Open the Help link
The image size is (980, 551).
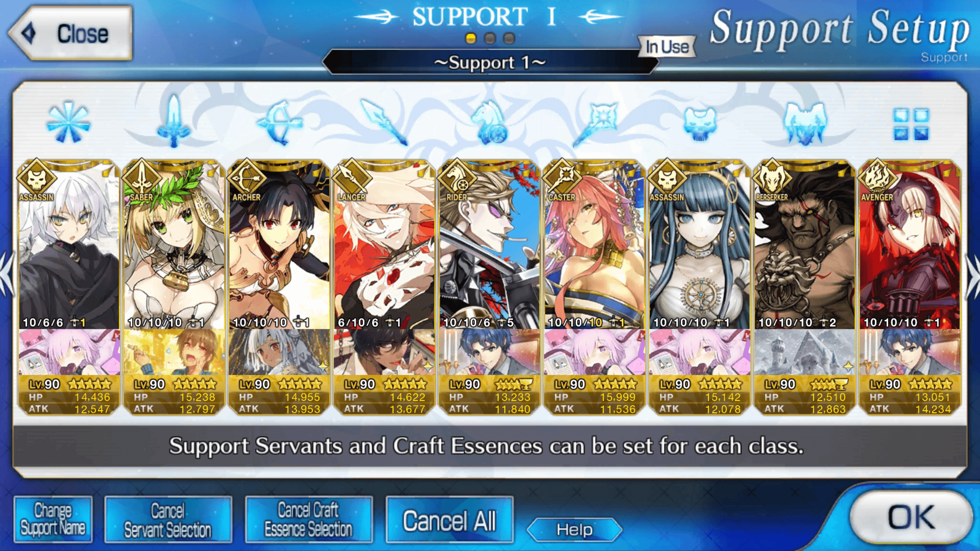click(x=575, y=530)
